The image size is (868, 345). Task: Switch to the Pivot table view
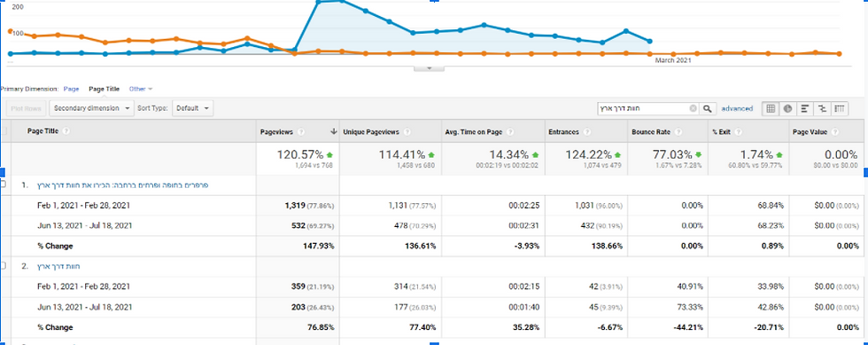[x=840, y=109]
